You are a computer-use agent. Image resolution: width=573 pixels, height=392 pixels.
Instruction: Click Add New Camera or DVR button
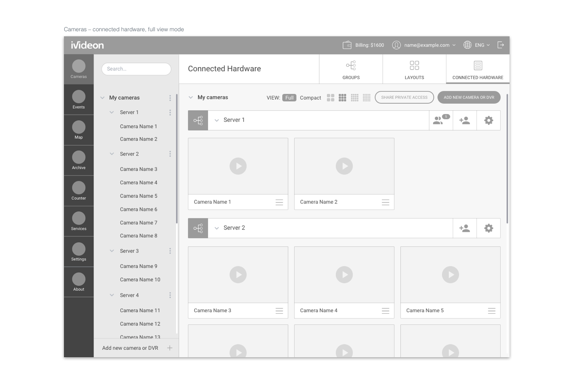click(469, 97)
